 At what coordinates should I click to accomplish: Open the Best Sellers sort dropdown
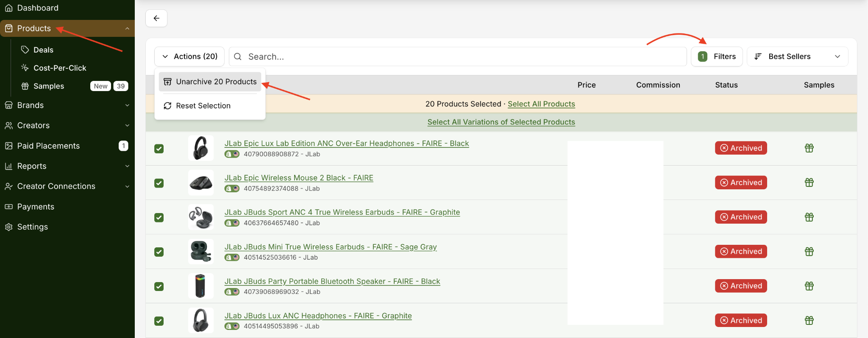(797, 56)
